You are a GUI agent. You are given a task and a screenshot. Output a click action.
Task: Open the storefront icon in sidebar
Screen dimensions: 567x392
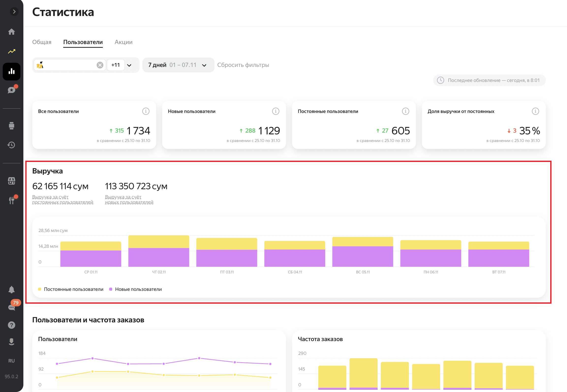pyautogui.click(x=12, y=181)
